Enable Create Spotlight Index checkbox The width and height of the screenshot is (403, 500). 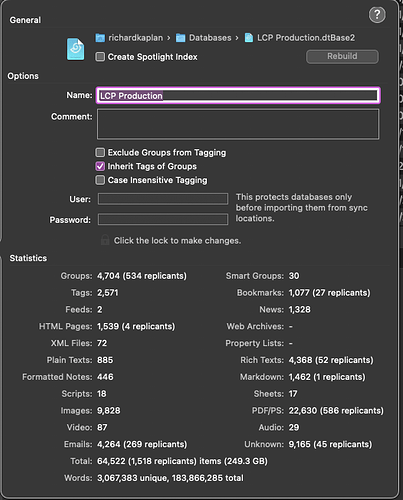point(100,57)
